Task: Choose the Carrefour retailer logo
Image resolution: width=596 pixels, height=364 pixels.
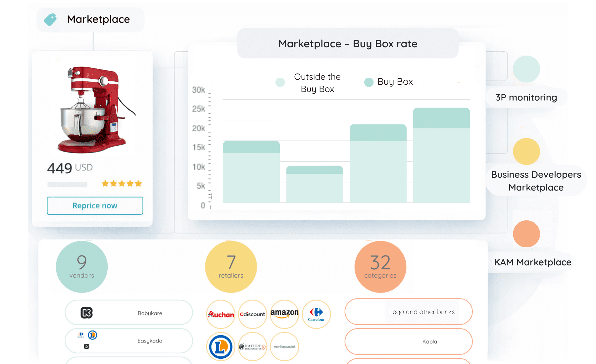Action: click(x=316, y=314)
